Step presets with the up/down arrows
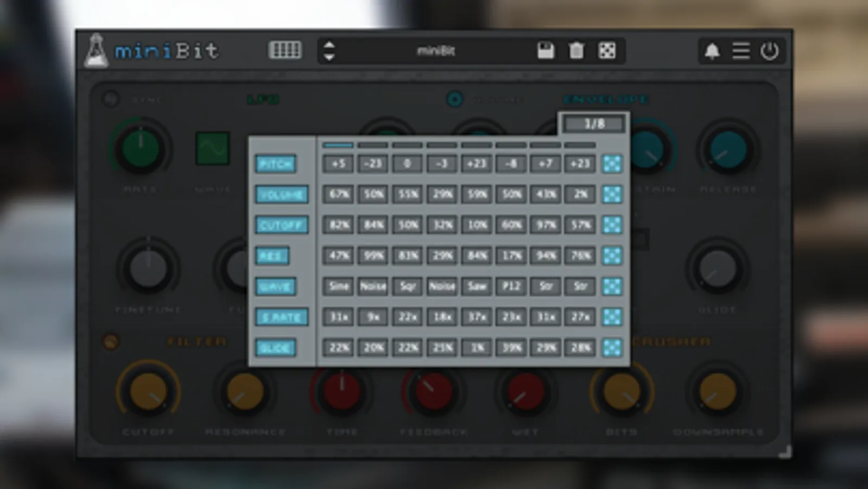Screen dimensions: 868x489 click(329, 51)
